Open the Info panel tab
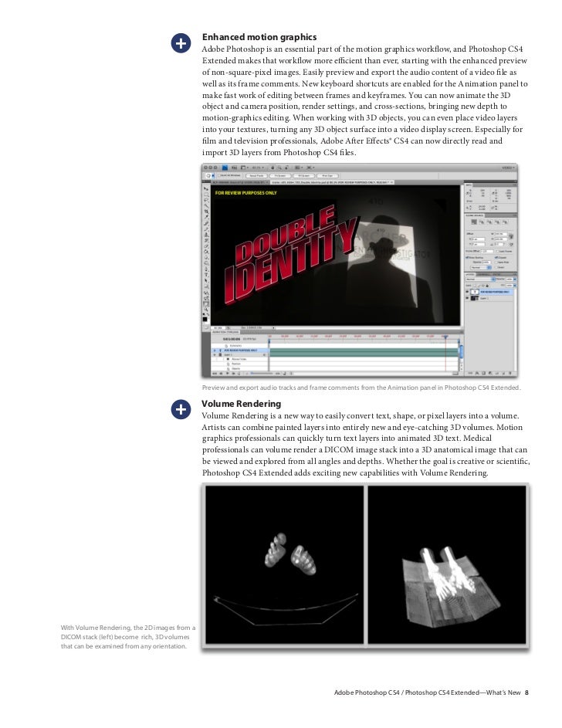The height and width of the screenshot is (728, 562). coord(469,185)
